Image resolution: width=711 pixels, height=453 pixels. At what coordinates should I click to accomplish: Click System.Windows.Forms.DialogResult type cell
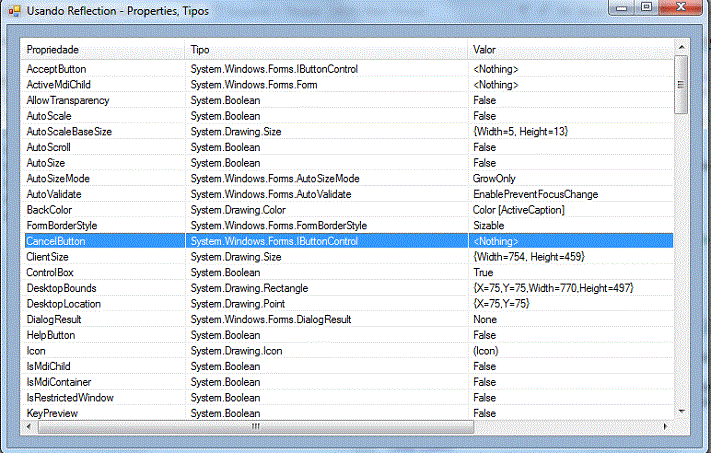coord(271,320)
